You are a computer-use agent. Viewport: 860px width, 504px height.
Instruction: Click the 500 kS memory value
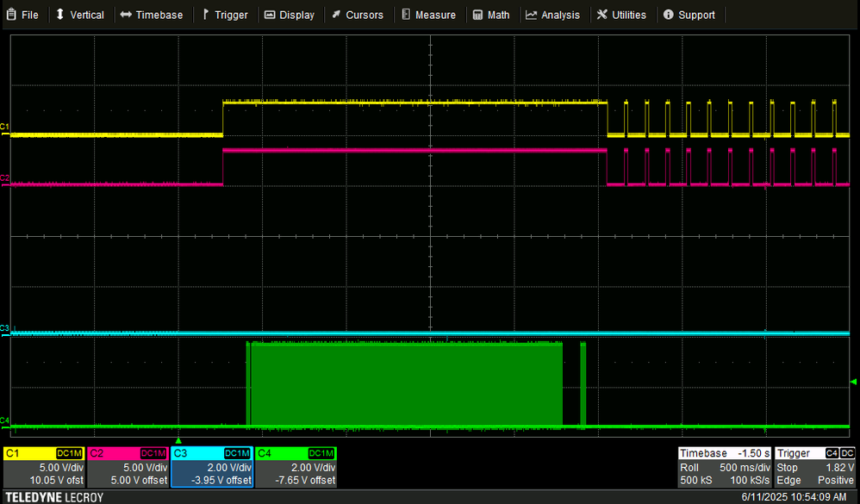(x=696, y=480)
